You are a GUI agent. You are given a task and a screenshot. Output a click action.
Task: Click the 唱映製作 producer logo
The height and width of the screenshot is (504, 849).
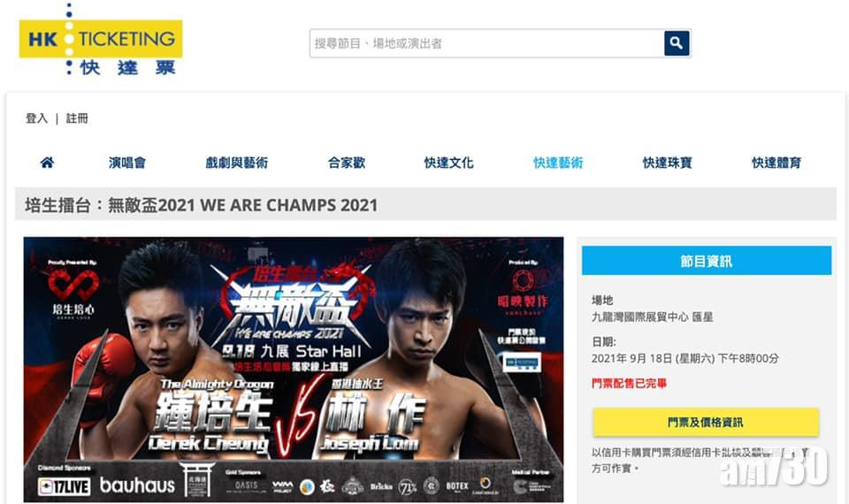click(x=523, y=293)
